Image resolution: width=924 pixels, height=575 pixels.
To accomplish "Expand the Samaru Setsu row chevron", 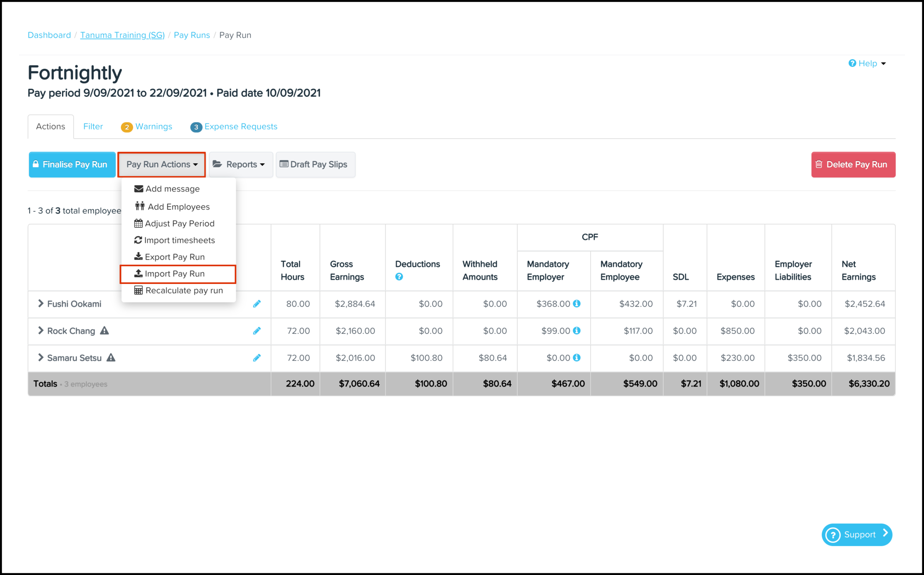I will tap(41, 358).
